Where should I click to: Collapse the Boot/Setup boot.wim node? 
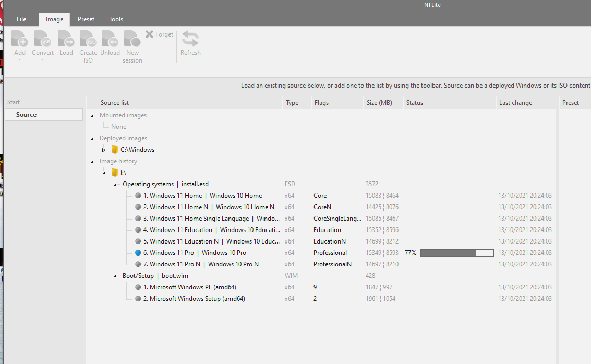point(115,276)
